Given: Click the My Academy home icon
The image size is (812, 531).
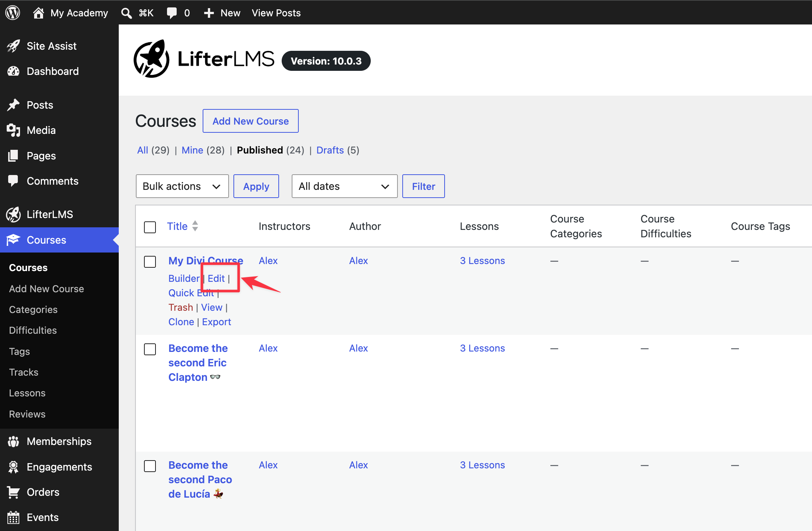Looking at the screenshot, I should (38, 13).
